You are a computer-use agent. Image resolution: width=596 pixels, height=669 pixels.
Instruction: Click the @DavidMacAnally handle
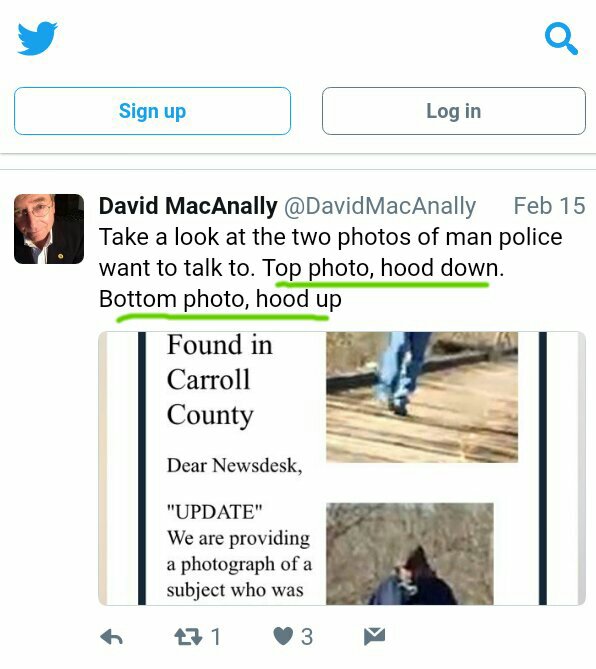(x=379, y=206)
